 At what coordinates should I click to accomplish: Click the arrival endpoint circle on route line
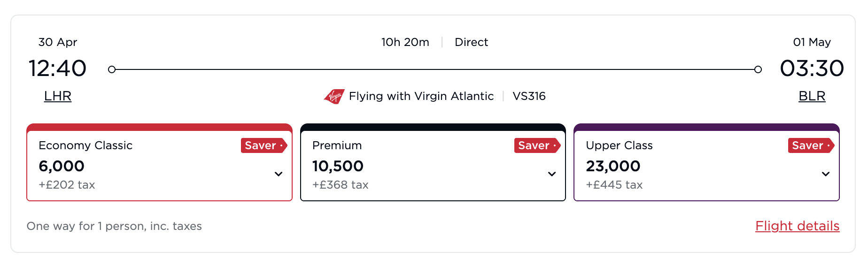tap(758, 69)
